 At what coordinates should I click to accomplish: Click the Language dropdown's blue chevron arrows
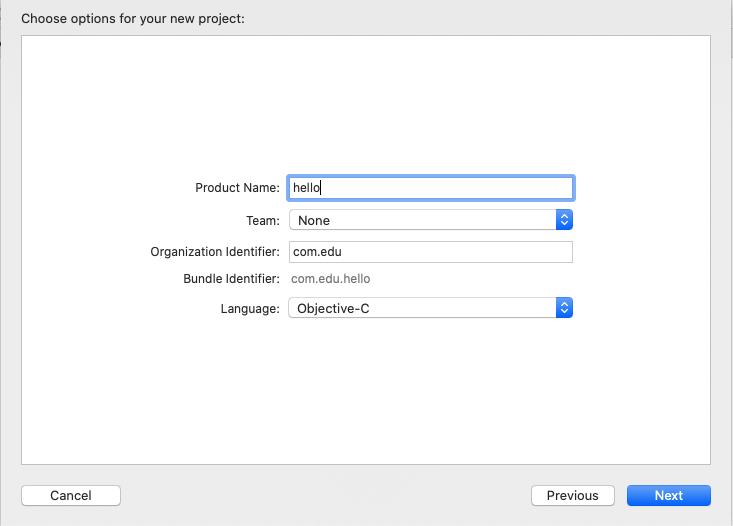pos(564,308)
